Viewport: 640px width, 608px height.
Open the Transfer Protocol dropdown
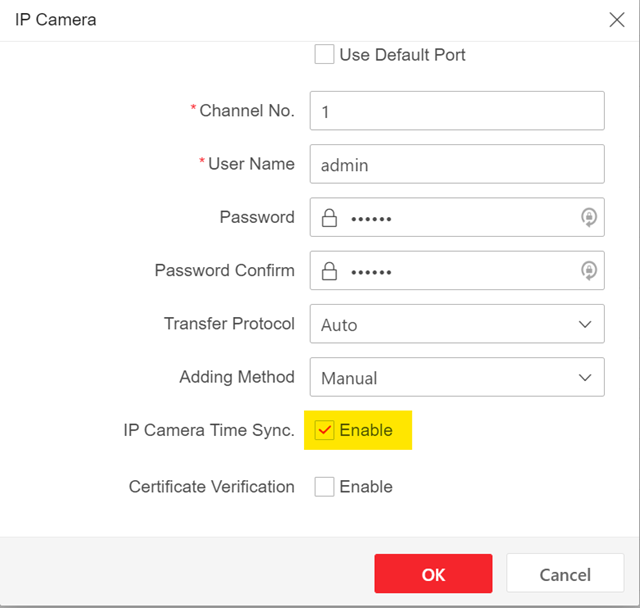click(456, 324)
